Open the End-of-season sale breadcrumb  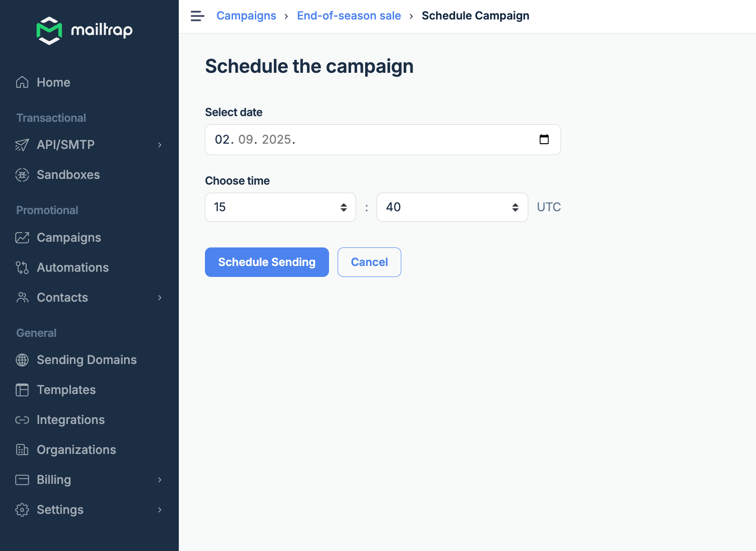click(x=349, y=15)
